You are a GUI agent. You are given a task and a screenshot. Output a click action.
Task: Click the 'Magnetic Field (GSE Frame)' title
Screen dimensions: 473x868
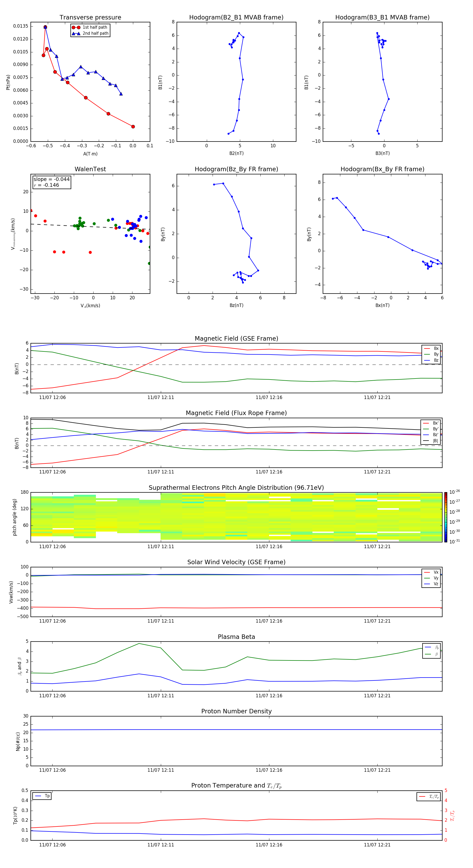point(236,339)
